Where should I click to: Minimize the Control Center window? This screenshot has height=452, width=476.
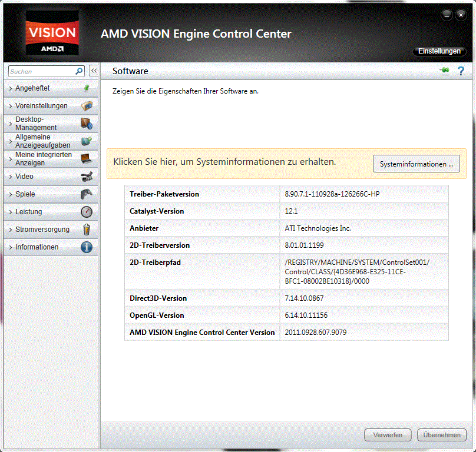(447, 15)
